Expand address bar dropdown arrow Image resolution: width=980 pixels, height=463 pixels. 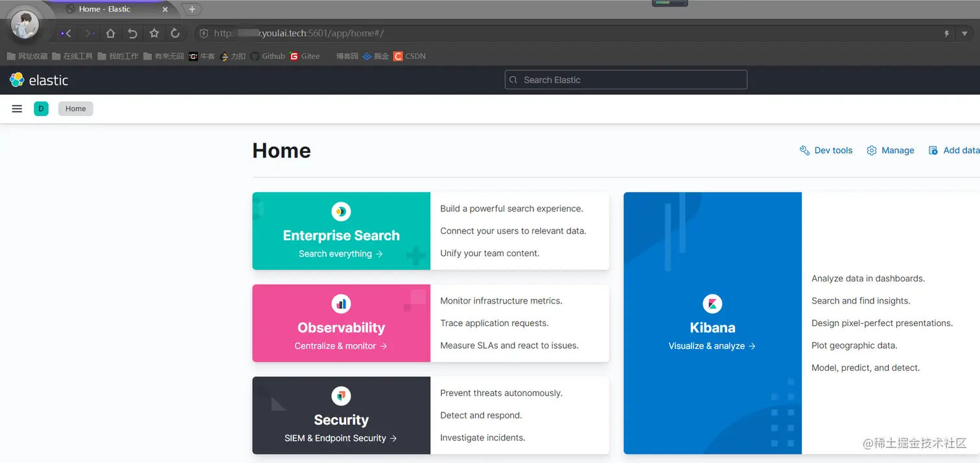pyautogui.click(x=965, y=34)
